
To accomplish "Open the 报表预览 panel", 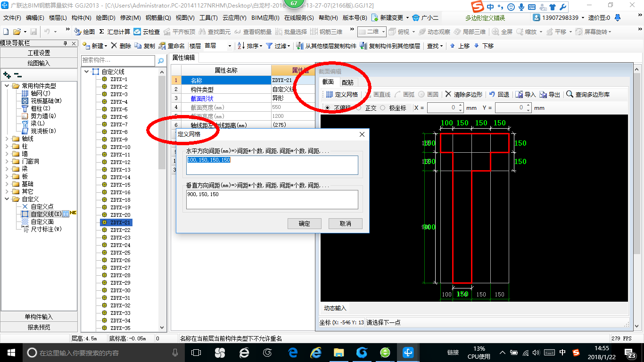I will (39, 327).
